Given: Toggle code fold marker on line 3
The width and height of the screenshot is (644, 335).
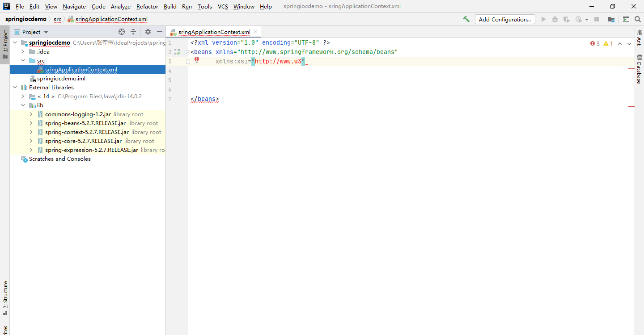Looking at the screenshot, I should click(x=188, y=62).
